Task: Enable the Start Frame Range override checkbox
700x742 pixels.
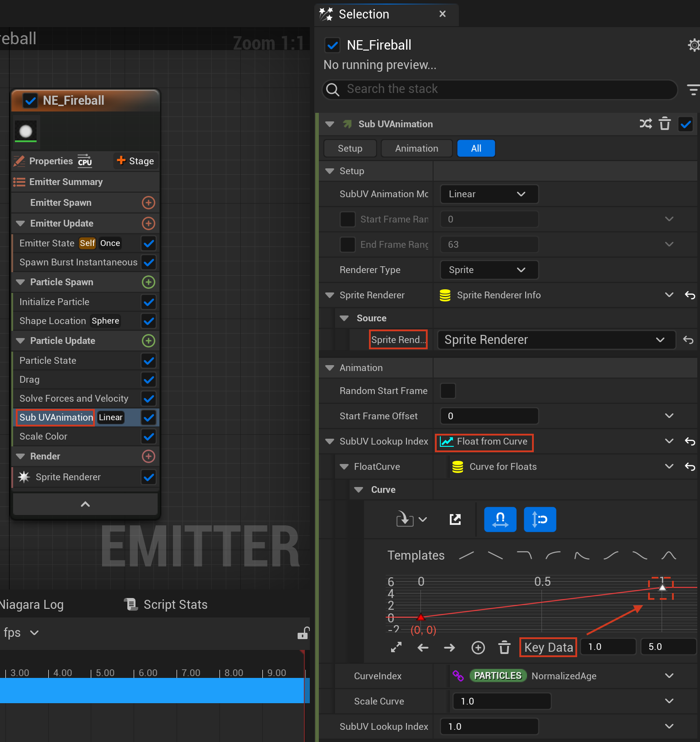Action: 347,219
